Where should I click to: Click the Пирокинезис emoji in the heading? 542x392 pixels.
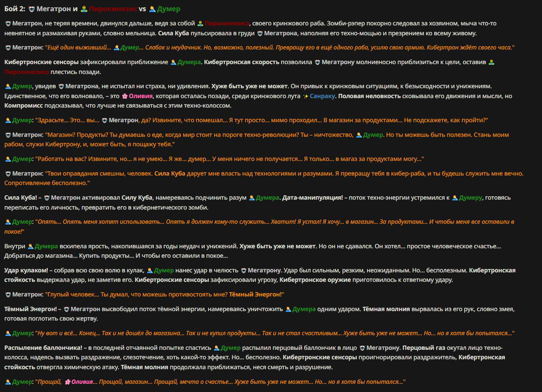coord(84,9)
